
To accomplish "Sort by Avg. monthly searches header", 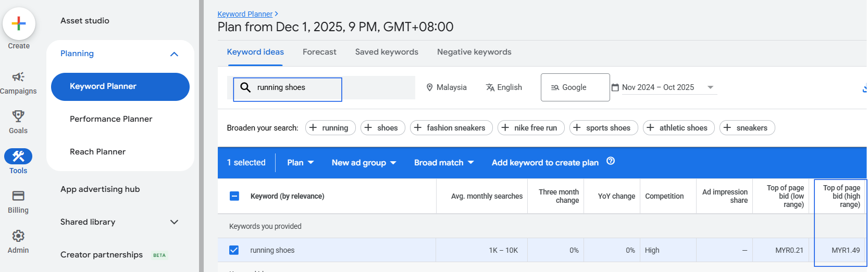I will pyautogui.click(x=487, y=196).
